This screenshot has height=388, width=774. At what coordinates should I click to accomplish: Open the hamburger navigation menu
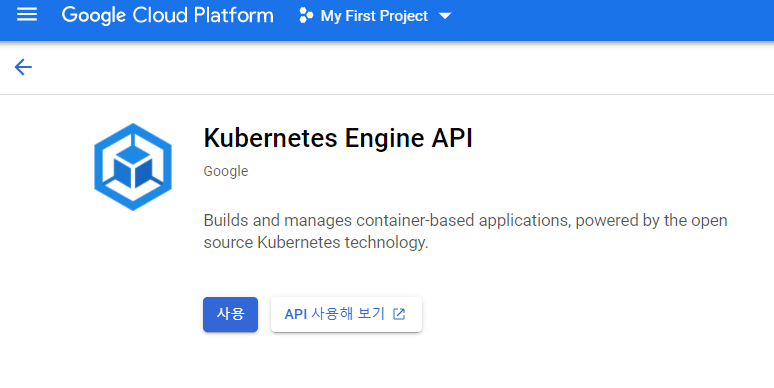point(27,14)
